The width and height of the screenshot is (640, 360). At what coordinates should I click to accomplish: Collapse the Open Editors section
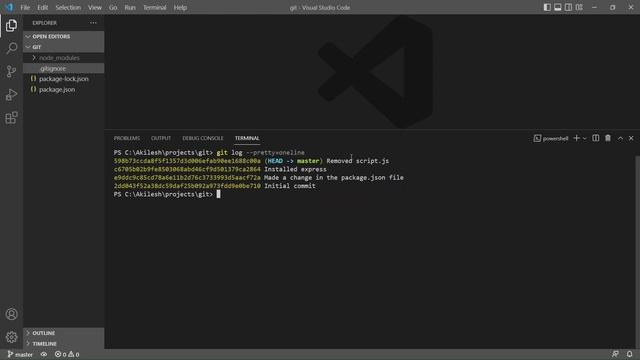tap(64, 36)
